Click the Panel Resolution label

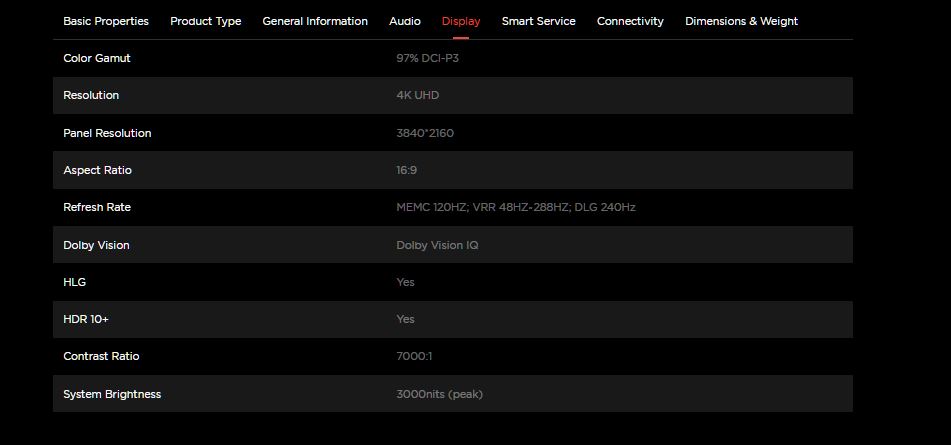click(107, 133)
